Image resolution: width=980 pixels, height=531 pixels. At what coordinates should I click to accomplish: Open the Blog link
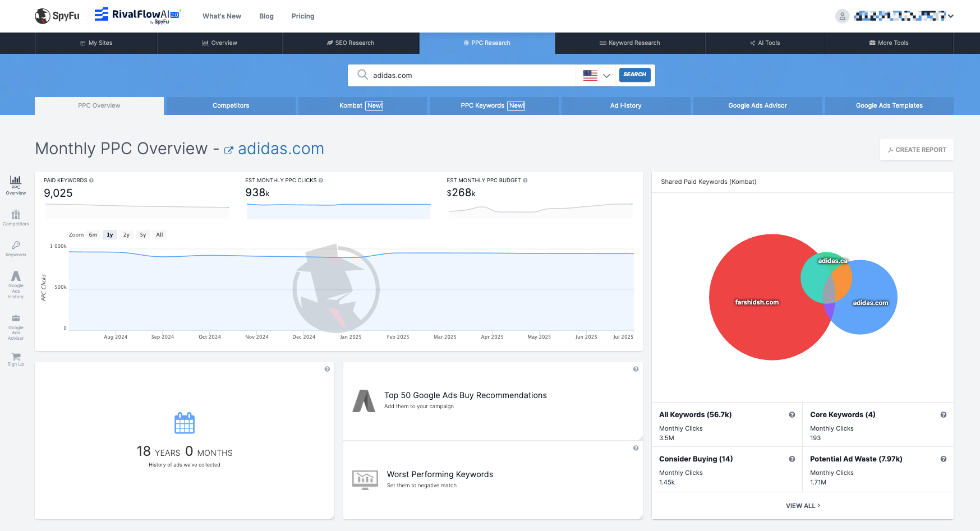(266, 16)
